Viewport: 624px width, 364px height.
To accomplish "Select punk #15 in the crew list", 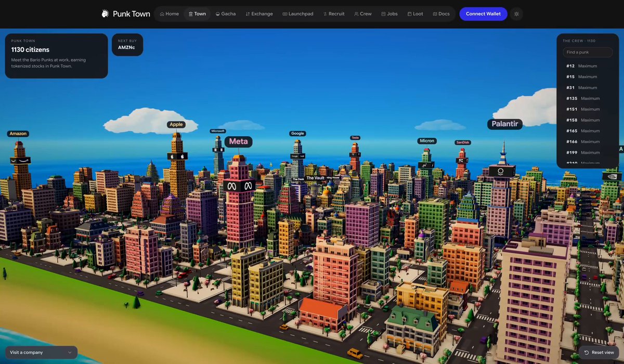I will tap(588, 77).
